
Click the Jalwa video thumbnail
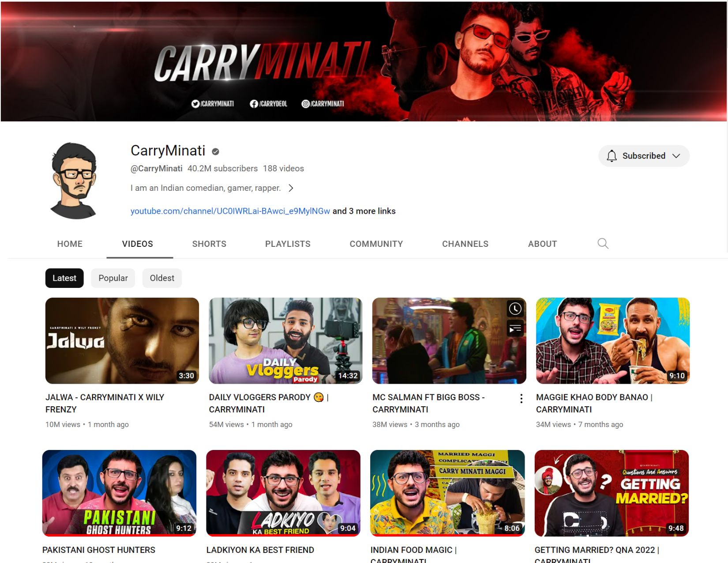click(122, 340)
